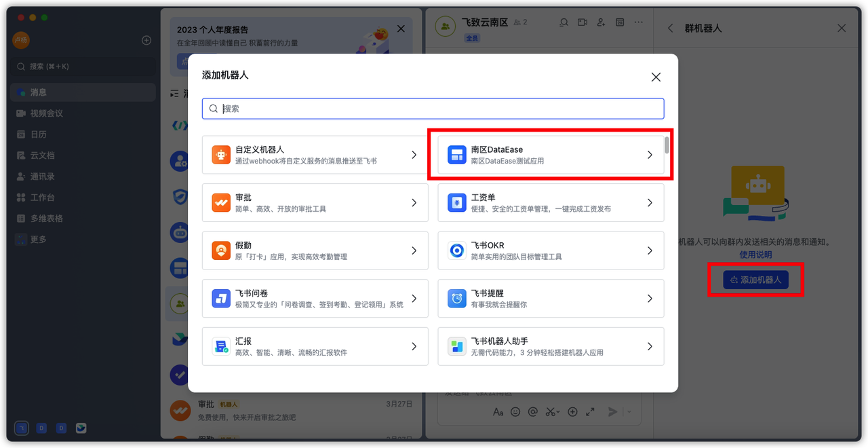Click the circled plus attachment icon
The image size is (868, 448).
(x=572, y=411)
